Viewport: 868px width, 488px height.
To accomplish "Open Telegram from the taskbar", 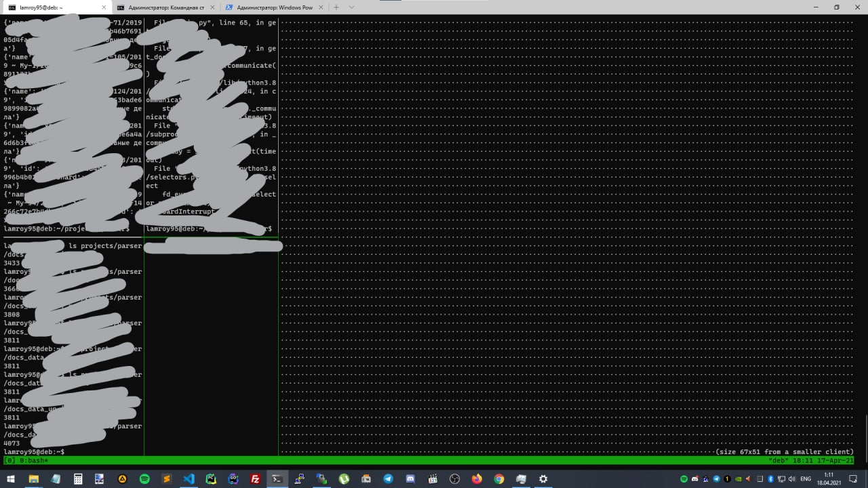I will coord(388,479).
